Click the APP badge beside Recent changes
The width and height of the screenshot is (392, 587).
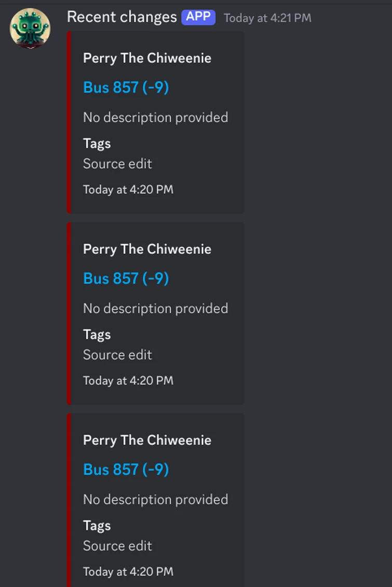[x=198, y=17]
